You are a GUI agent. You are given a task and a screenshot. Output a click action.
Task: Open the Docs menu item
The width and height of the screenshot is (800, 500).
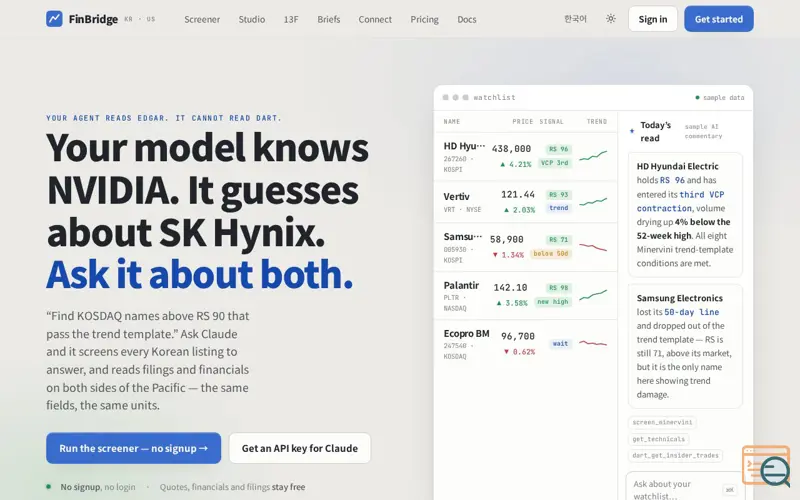click(x=467, y=19)
